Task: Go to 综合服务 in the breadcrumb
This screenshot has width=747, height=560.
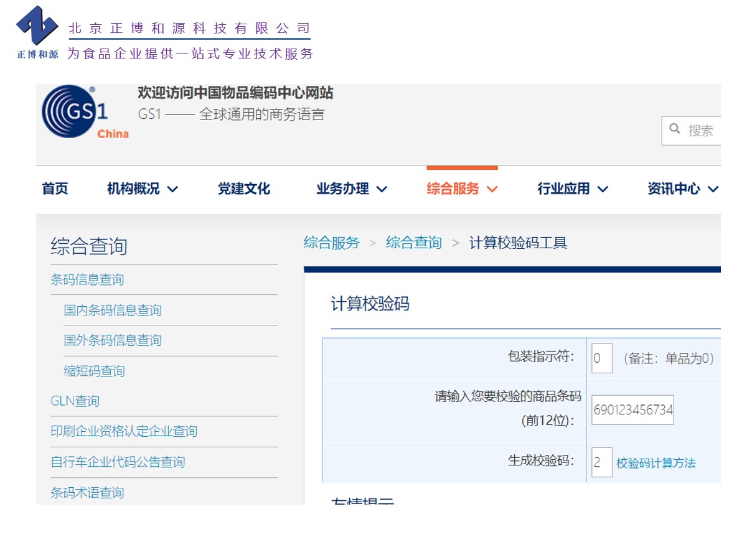Action: click(x=331, y=243)
